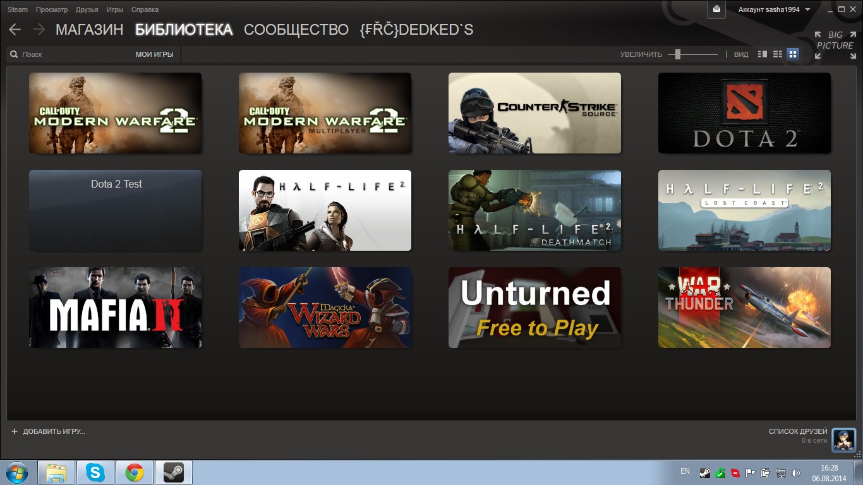Viewport: 863px width, 504px height.
Task: Open СПИСОК ДРУЗЕЙ
Action: (798, 431)
